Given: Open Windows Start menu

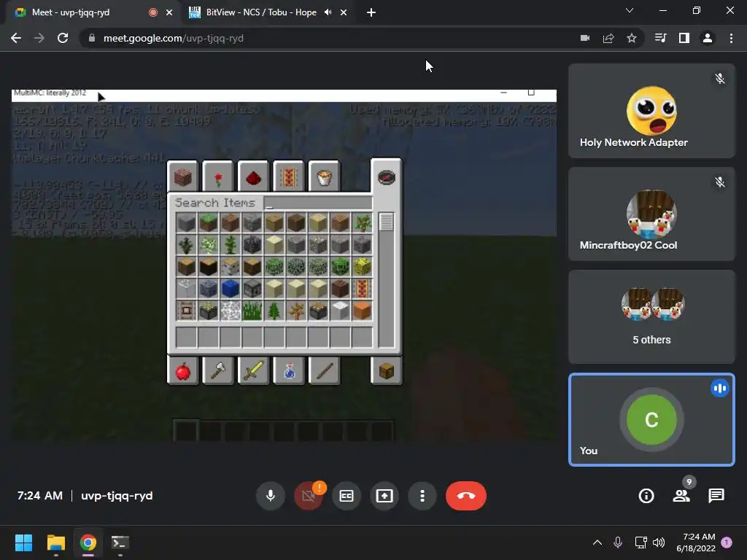Looking at the screenshot, I should [x=23, y=542].
